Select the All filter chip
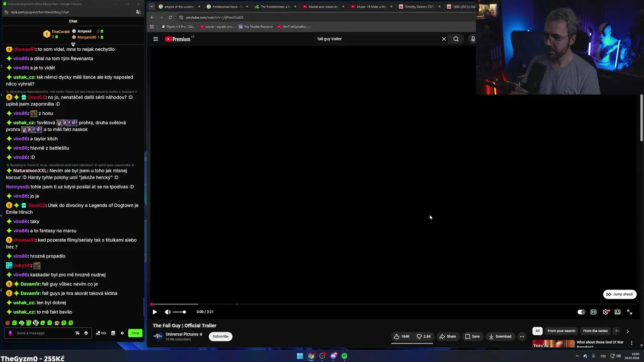 (x=537, y=331)
